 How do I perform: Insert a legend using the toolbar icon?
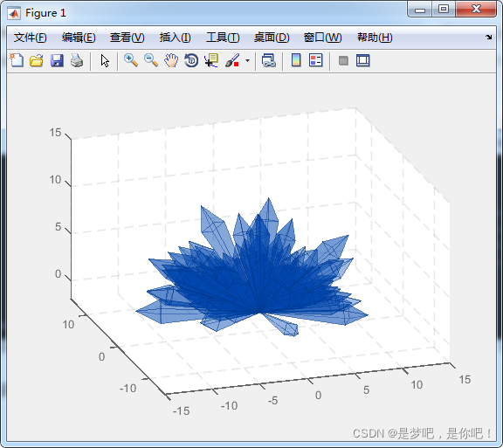316,60
